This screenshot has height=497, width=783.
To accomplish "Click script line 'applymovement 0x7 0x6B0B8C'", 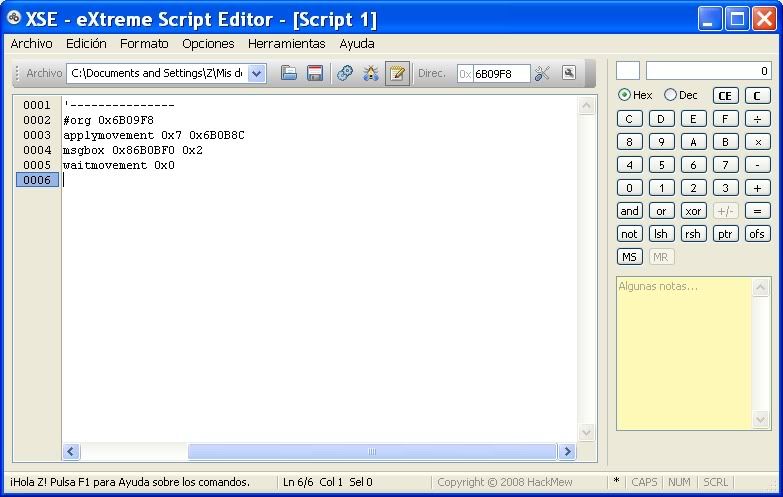I will pyautogui.click(x=154, y=135).
